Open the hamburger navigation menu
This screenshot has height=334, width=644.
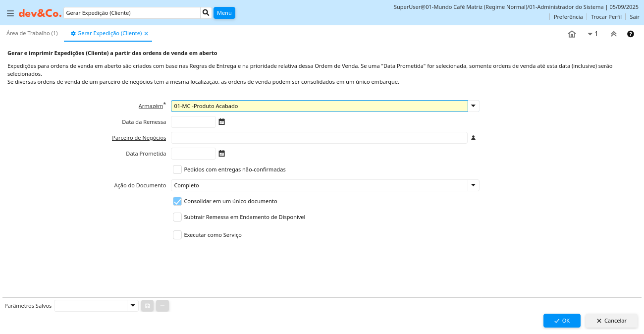pyautogui.click(x=10, y=13)
